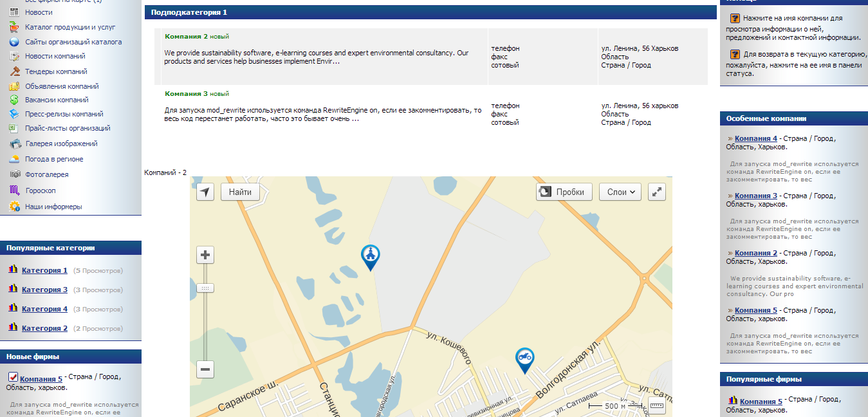Image resolution: width=868 pixels, height=417 pixels.
Task: Expand map to fullscreen
Action: (x=656, y=192)
